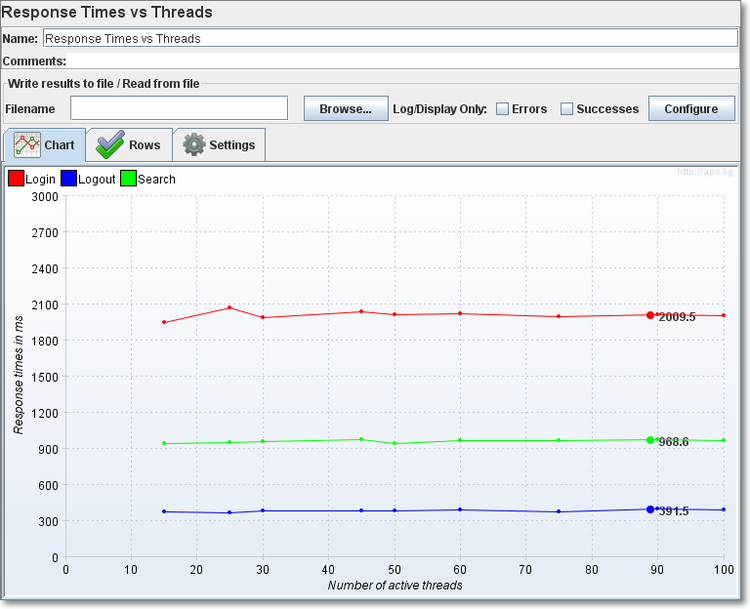The image size is (750, 609).
Task: Focus the Filename text field
Action: coord(179,108)
